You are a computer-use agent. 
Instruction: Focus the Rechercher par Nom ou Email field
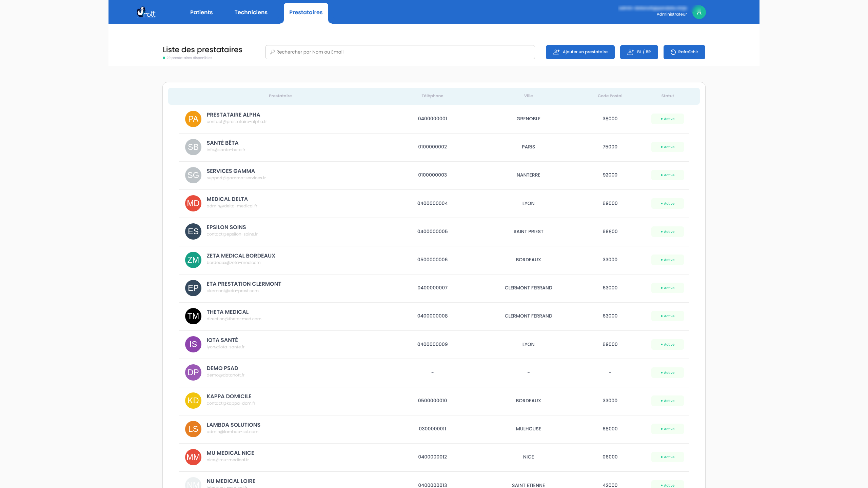pyautogui.click(x=400, y=52)
